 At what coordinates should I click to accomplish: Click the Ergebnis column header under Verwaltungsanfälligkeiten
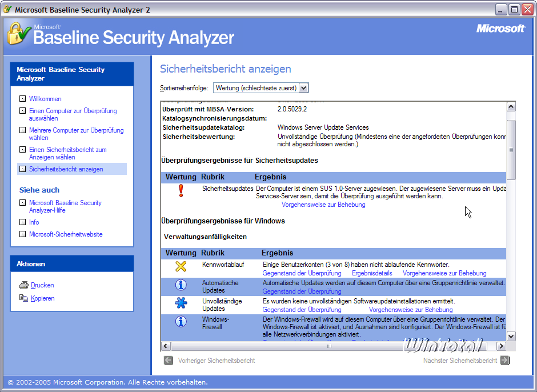point(278,253)
